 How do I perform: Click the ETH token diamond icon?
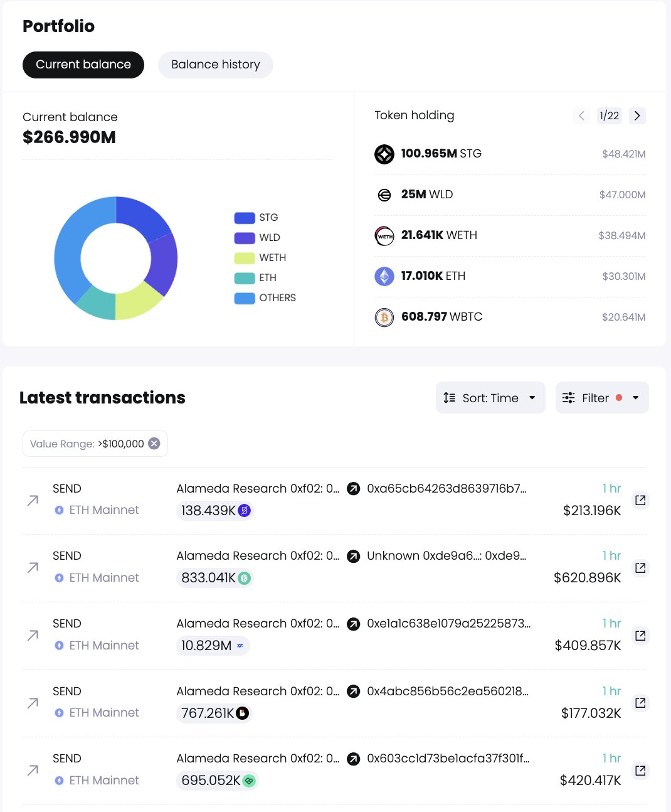[384, 276]
